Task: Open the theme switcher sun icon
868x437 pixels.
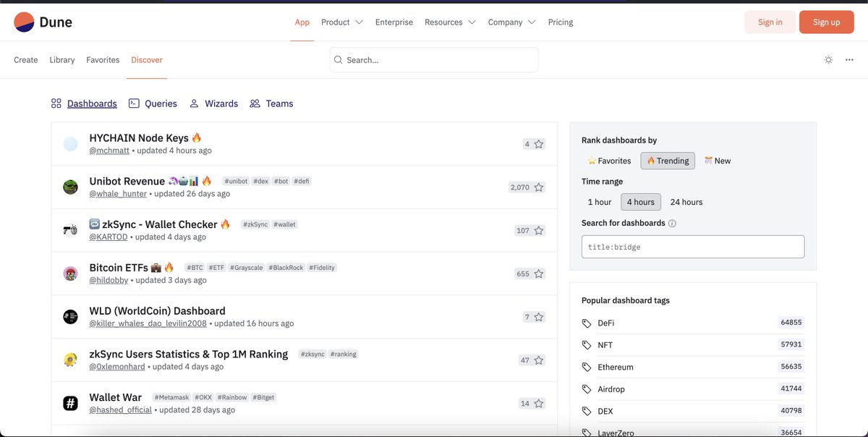Action: pyautogui.click(x=828, y=59)
